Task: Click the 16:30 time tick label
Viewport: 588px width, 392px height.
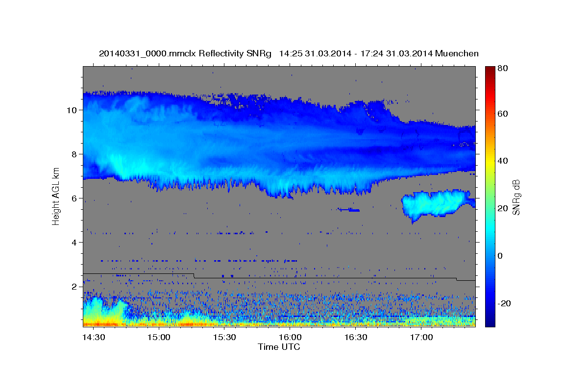Action: click(356, 338)
